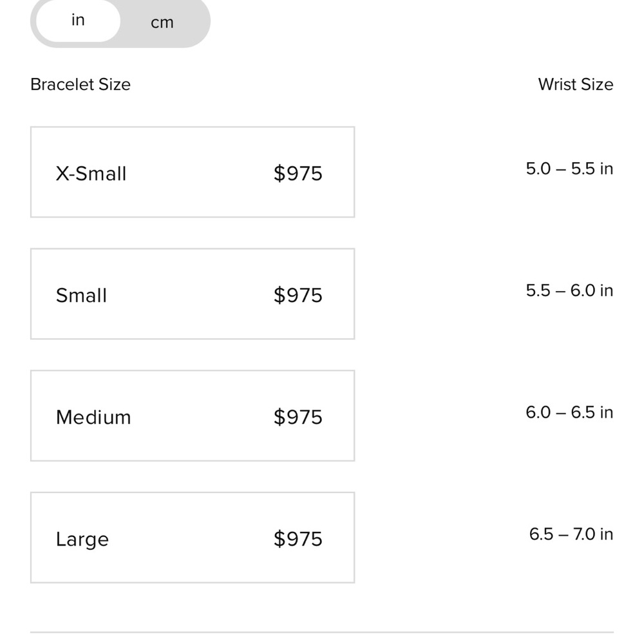Click the Small label text

tap(81, 295)
